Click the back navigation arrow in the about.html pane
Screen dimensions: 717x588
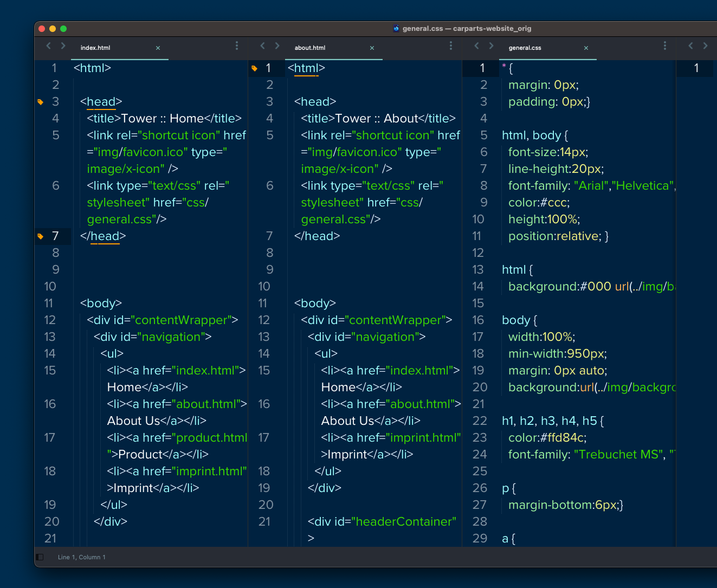[262, 46]
